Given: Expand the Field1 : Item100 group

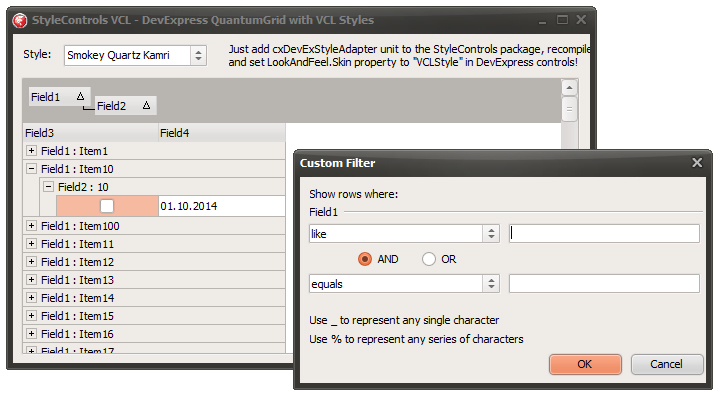Looking at the screenshot, I should click(31, 226).
